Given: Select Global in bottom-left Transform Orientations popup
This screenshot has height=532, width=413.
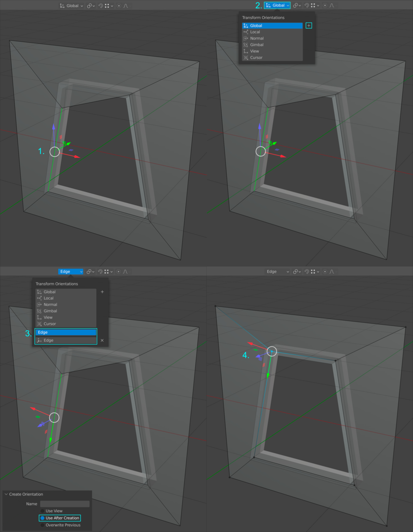Looking at the screenshot, I should (66, 292).
